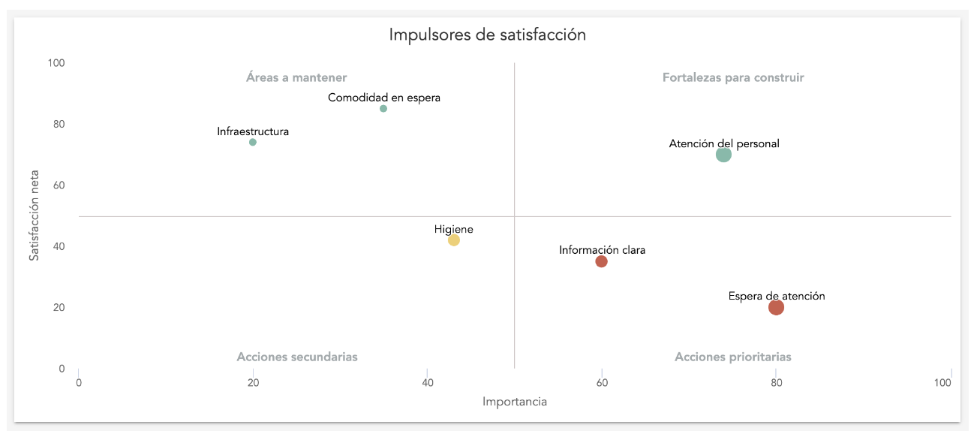The height and width of the screenshot is (431, 980).
Task: Select the Acciones prioritarias quadrant label
Action: pyautogui.click(x=732, y=357)
